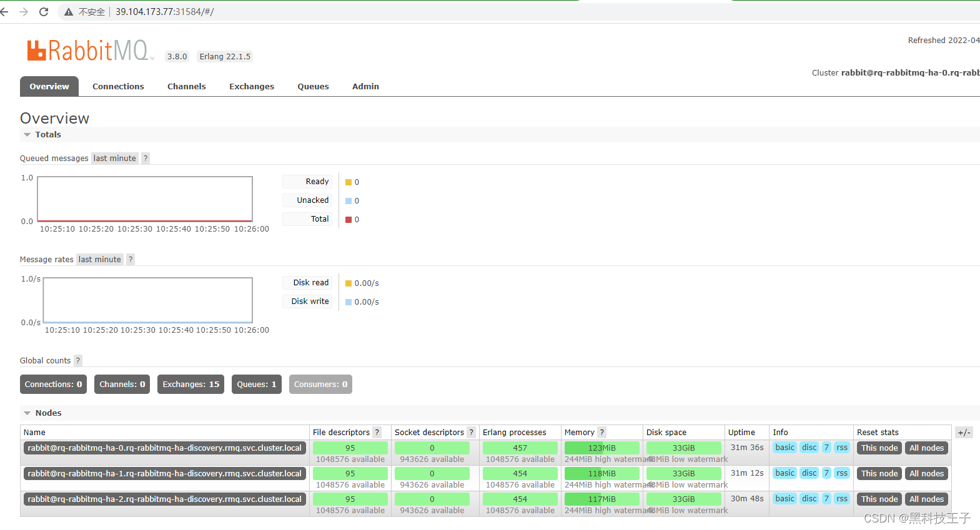This screenshot has width=980, height=530.
Task: Click the 118MiB memory bar for ha-1
Action: [x=602, y=474]
